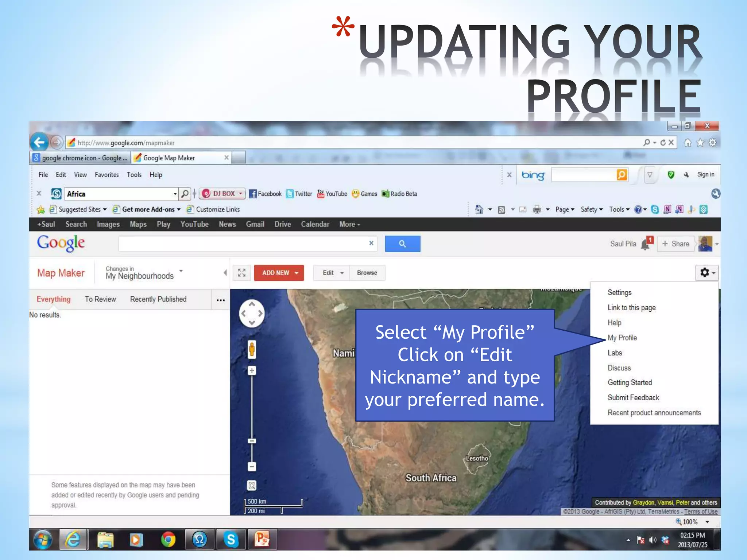Image resolution: width=747 pixels, height=560 pixels.
Task: Open the File menu
Action: tap(43, 175)
